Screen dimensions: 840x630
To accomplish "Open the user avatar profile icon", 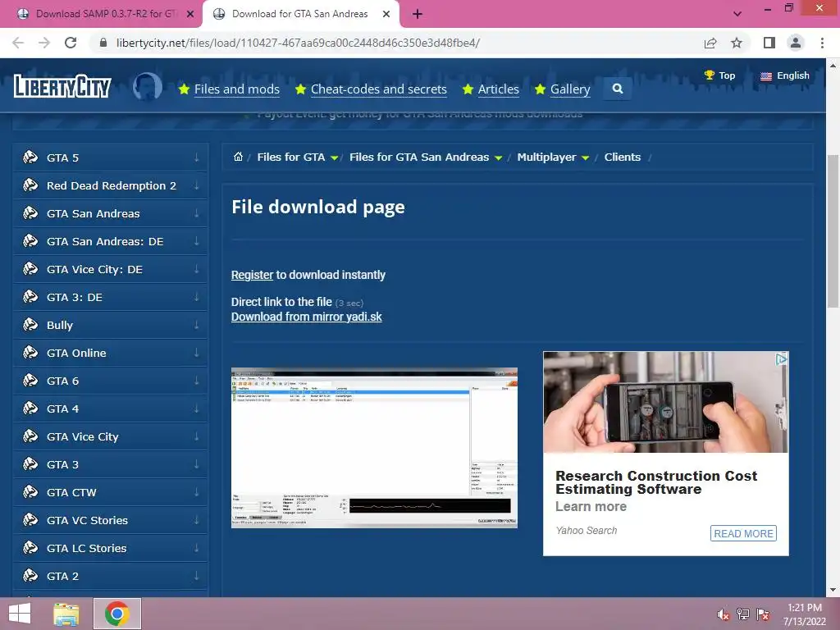I will click(x=148, y=87).
